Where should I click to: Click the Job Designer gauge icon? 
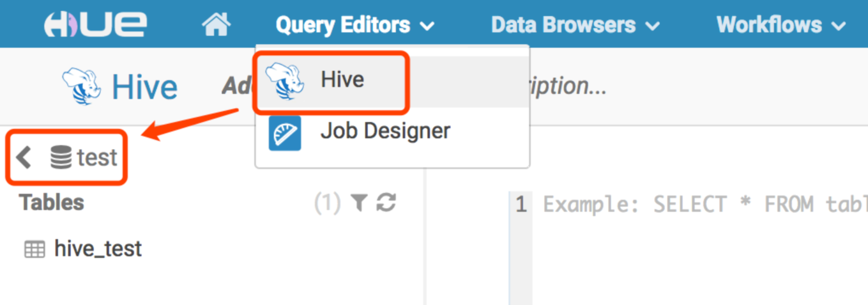click(284, 132)
